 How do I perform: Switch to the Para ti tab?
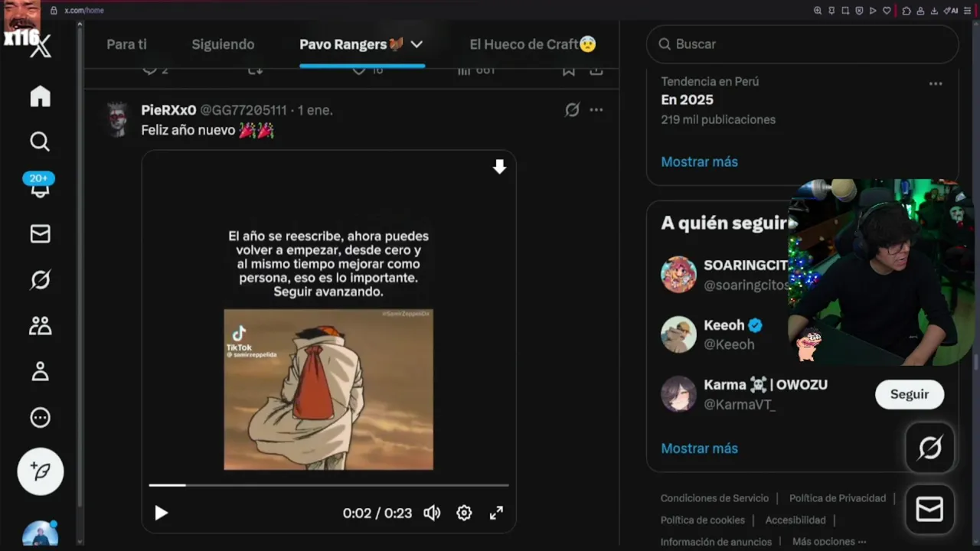pos(126,44)
